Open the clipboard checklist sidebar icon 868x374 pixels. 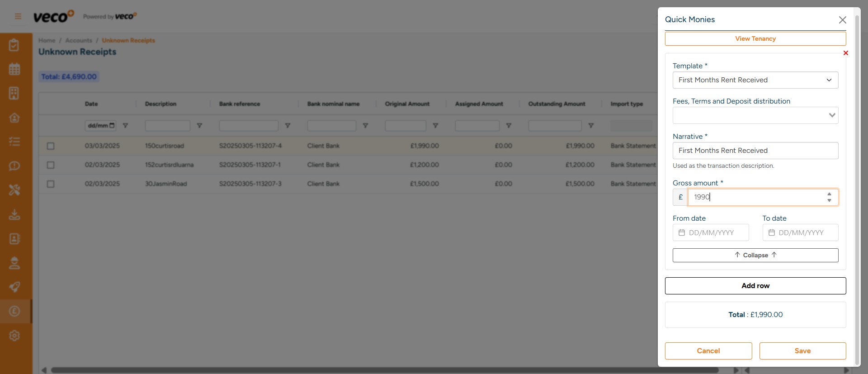(x=14, y=45)
